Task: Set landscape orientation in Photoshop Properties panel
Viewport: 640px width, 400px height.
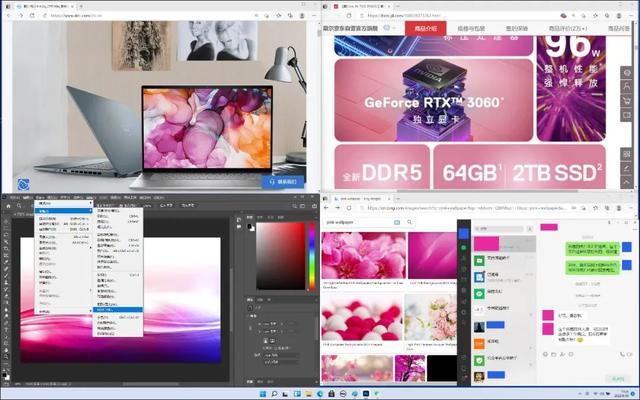Action: [x=272, y=341]
